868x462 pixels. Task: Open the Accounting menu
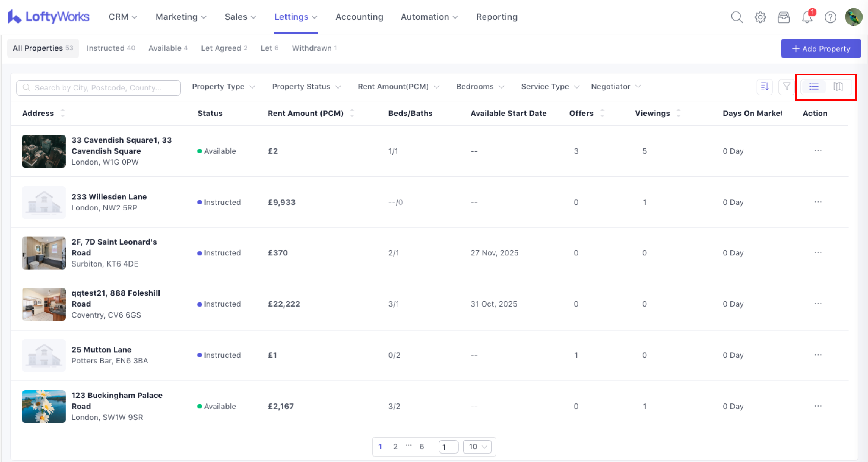359,17
